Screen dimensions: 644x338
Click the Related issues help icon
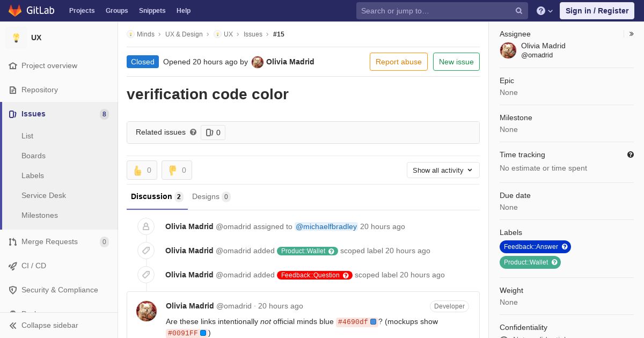[x=193, y=132]
